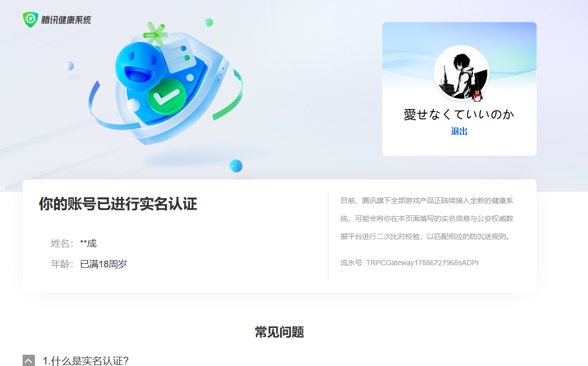
Task: Click the nickname 愛せなくていいのか
Action: click(x=459, y=114)
